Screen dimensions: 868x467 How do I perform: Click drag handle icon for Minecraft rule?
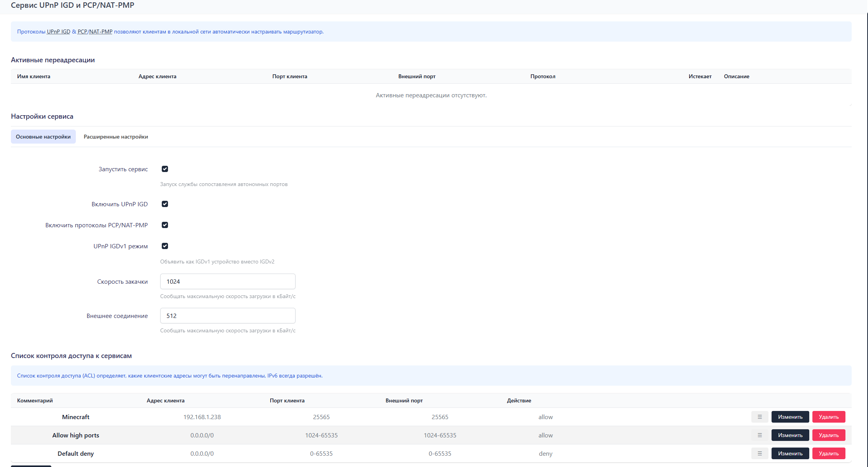click(x=759, y=417)
